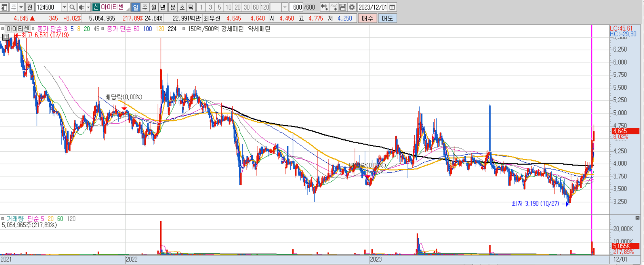Click the 종가 단순 3 moving average legend
The image size is (644, 265).
52,29
